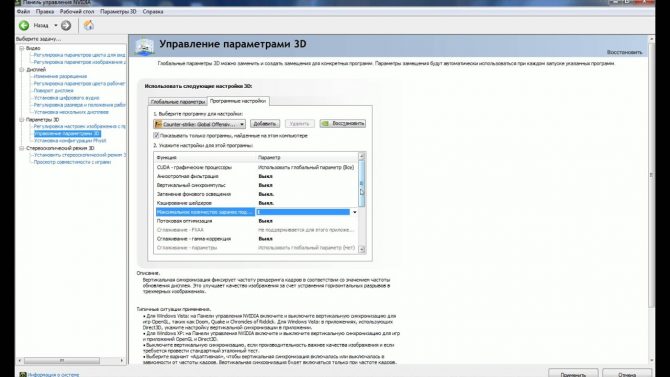Select the Сглаживание - FXAA row

click(x=256, y=230)
